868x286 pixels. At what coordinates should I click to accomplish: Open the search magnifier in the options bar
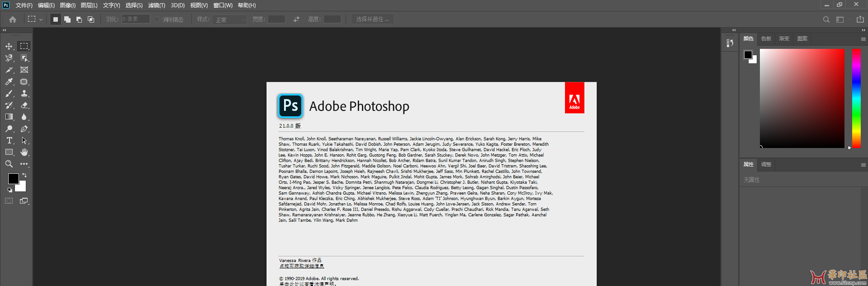tap(826, 19)
